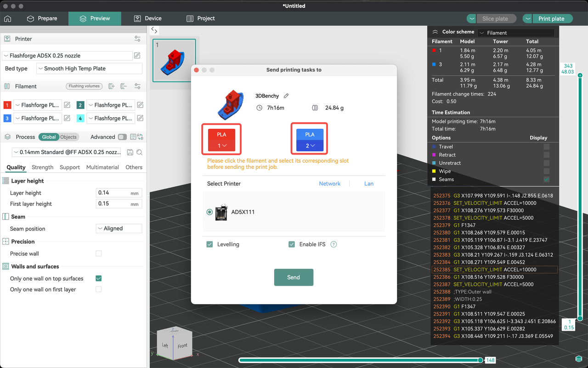Screen dimensions: 588x368
Task: Uncheck Only one wall on top surfaces
Action: 98,278
